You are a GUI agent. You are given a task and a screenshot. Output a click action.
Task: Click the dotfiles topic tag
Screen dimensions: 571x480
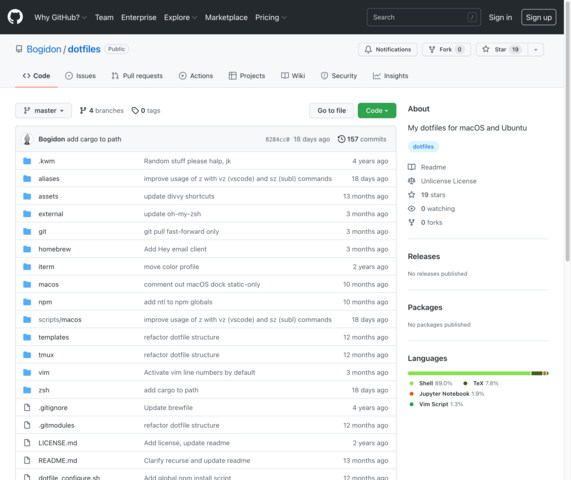pyautogui.click(x=423, y=147)
